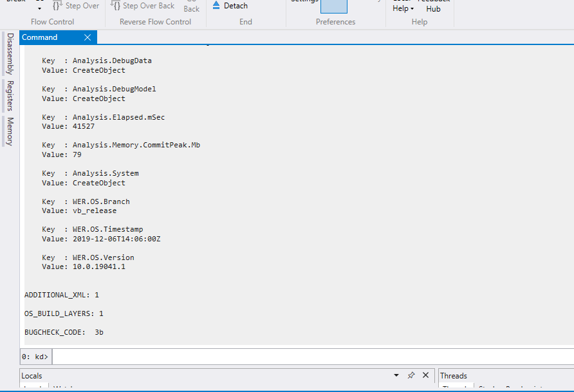This screenshot has height=392, width=574.
Task: Click the Analysis.Memory.CommitPeak.Mb key line
Action: (x=121, y=145)
